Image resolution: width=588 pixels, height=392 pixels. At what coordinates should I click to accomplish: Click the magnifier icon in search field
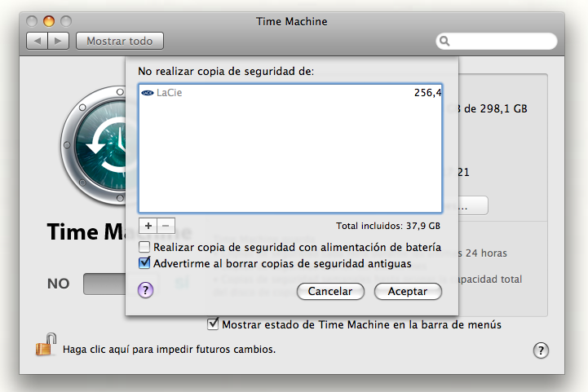(x=444, y=41)
